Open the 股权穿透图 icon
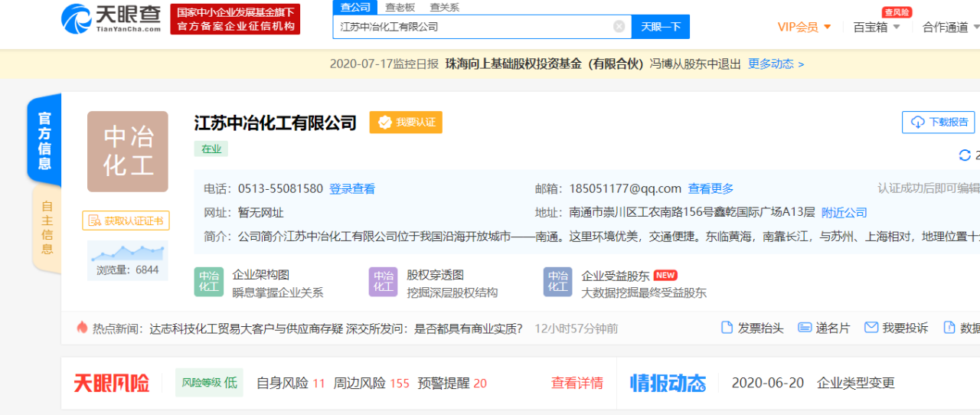The width and height of the screenshot is (980, 415). tap(384, 282)
